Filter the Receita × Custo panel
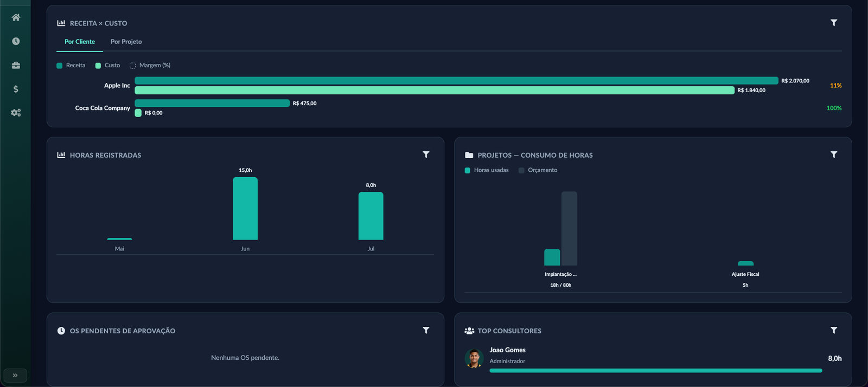 (x=834, y=23)
